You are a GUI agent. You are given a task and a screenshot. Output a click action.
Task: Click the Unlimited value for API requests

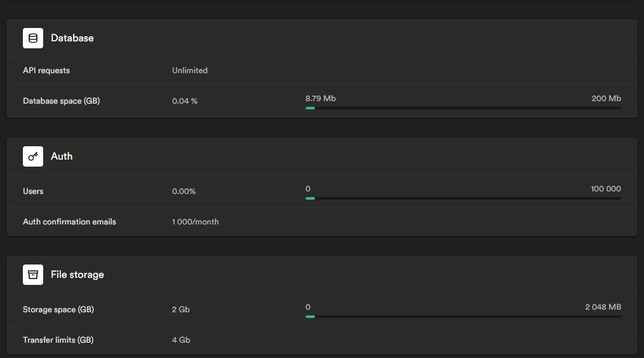pos(190,71)
